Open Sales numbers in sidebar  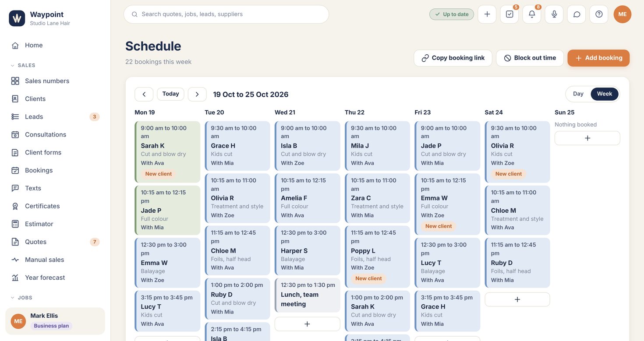click(x=55, y=81)
